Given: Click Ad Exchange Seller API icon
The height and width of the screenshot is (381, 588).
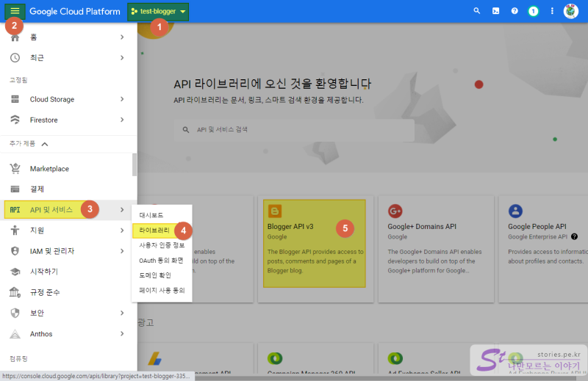Looking at the screenshot, I should pyautogui.click(x=395, y=358).
